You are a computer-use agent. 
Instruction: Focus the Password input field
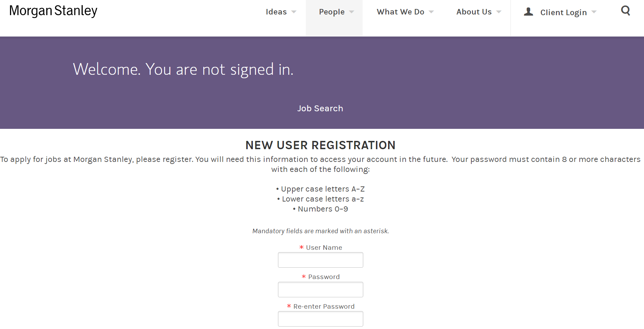click(321, 290)
